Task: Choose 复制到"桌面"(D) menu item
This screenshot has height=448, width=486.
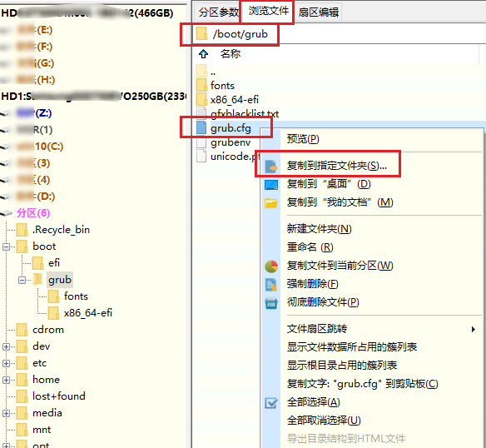Action: click(329, 184)
